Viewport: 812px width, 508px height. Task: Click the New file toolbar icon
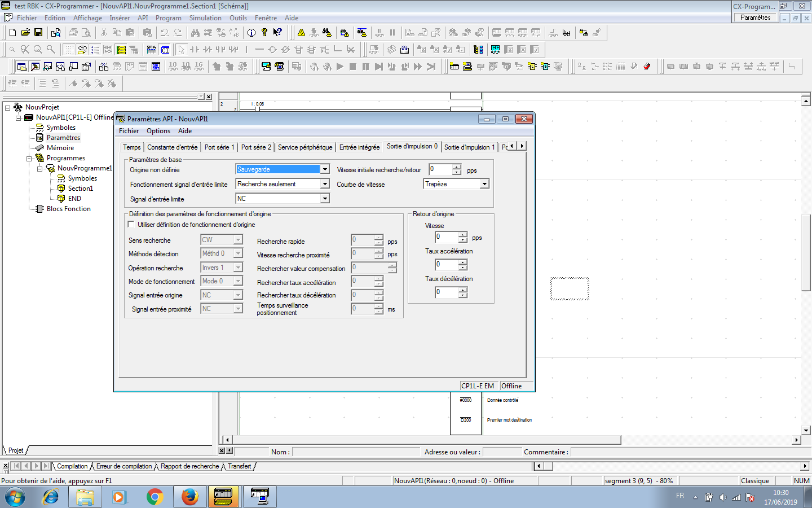pos(12,33)
